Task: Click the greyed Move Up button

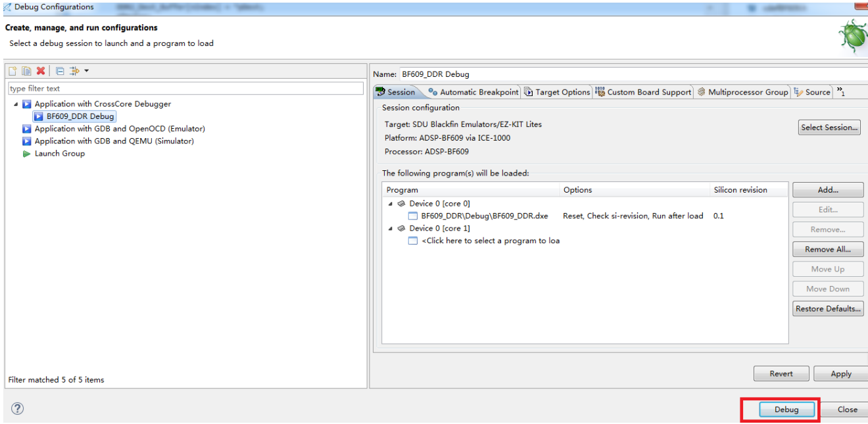Action: [x=828, y=269]
